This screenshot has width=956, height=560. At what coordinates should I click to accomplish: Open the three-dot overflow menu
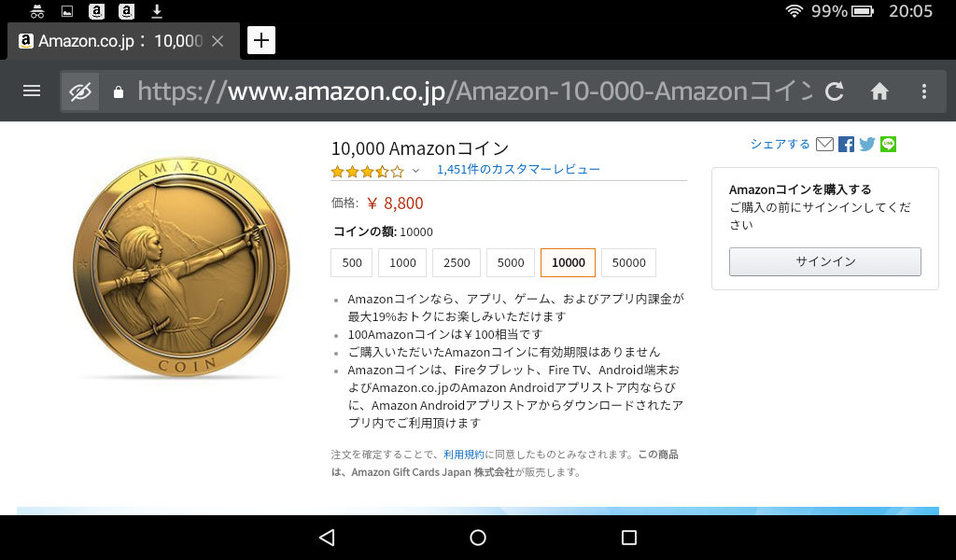[924, 91]
